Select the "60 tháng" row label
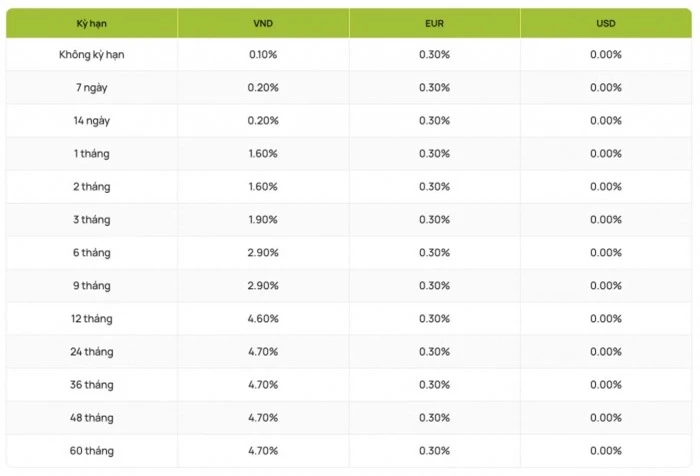 click(x=92, y=450)
